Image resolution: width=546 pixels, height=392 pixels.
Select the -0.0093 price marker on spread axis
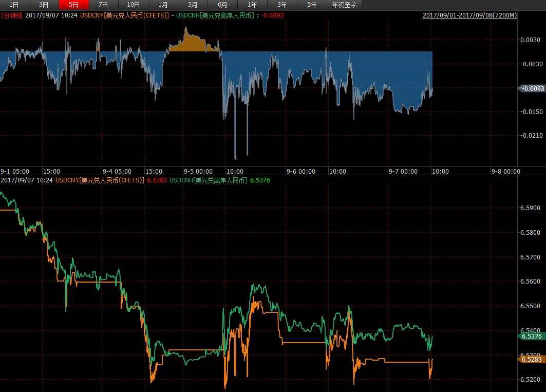[532, 88]
